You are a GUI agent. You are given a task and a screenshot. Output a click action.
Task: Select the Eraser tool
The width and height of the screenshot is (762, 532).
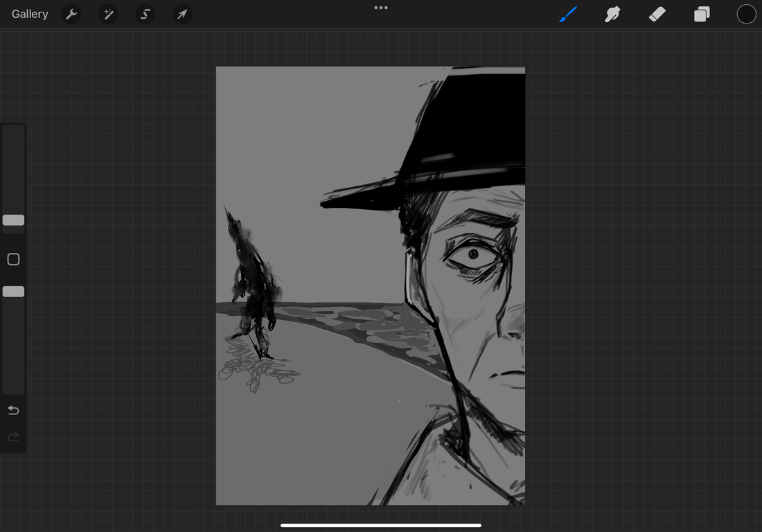[x=657, y=14]
